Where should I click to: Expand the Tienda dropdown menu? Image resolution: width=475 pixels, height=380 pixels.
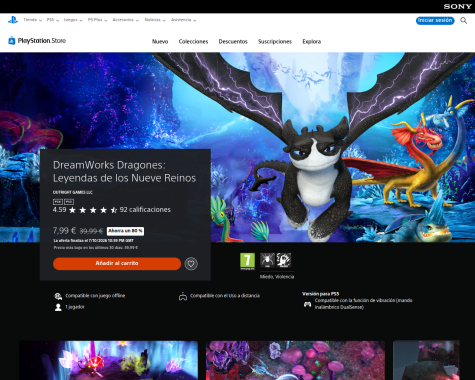32,20
